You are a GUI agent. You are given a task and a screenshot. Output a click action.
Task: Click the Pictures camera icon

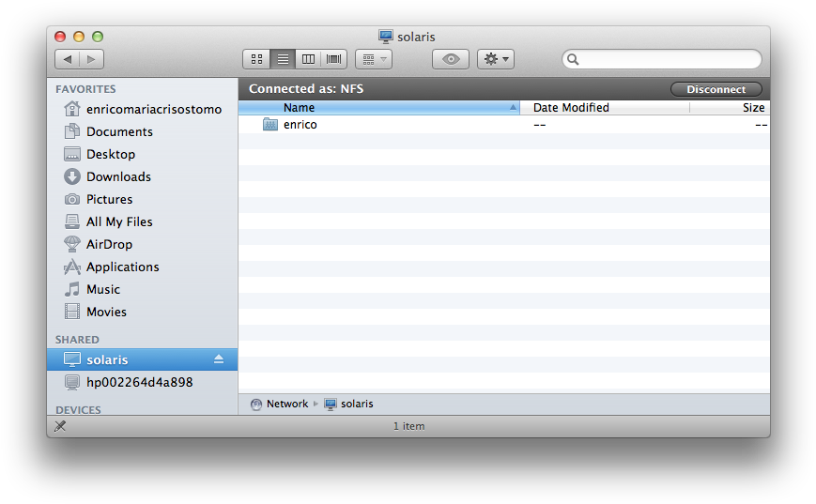tap(71, 199)
